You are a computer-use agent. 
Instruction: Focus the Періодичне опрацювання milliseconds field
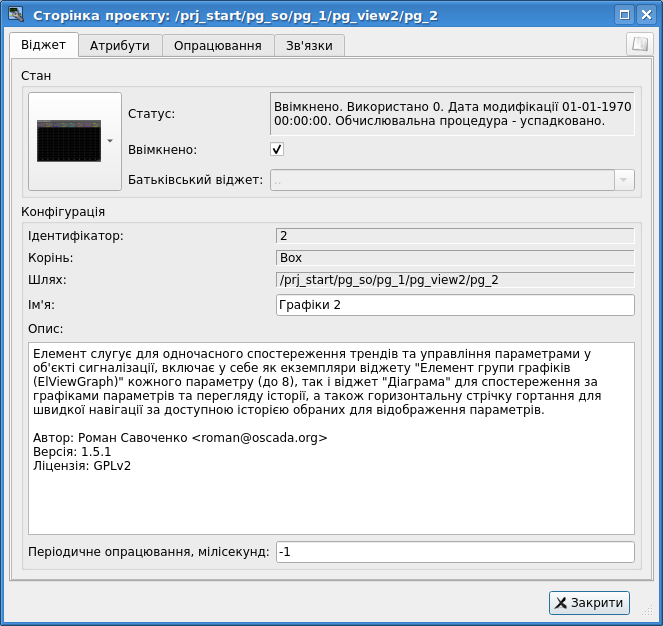(x=454, y=552)
